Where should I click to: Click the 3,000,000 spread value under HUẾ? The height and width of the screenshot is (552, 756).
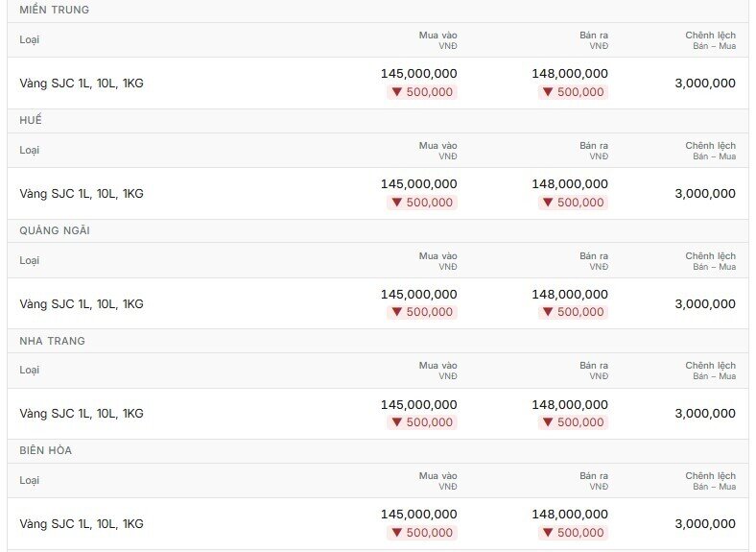point(705,194)
